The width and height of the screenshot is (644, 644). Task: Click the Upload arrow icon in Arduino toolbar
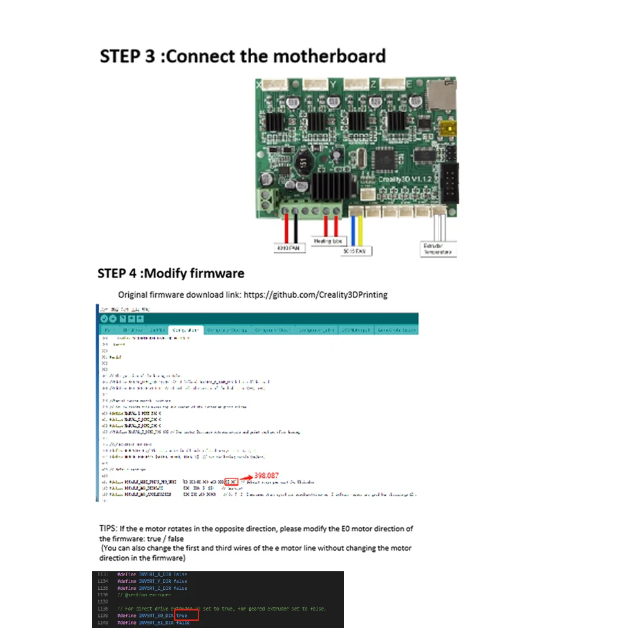coord(113,319)
